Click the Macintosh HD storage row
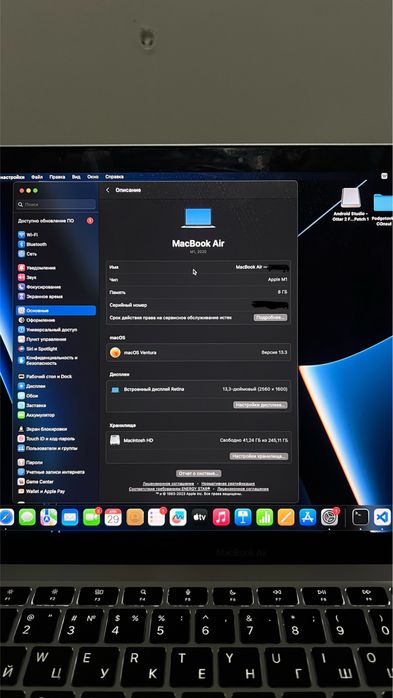This screenshot has width=393, height=698. pos(199,440)
